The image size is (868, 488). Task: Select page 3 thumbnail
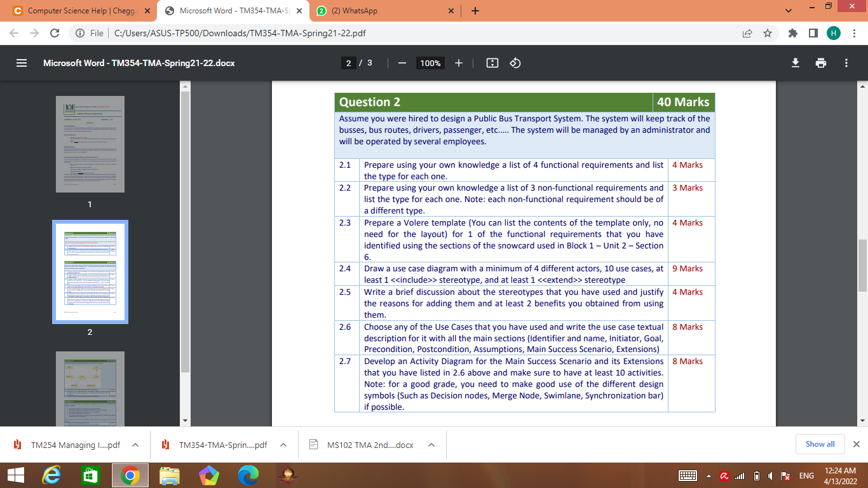(x=90, y=389)
